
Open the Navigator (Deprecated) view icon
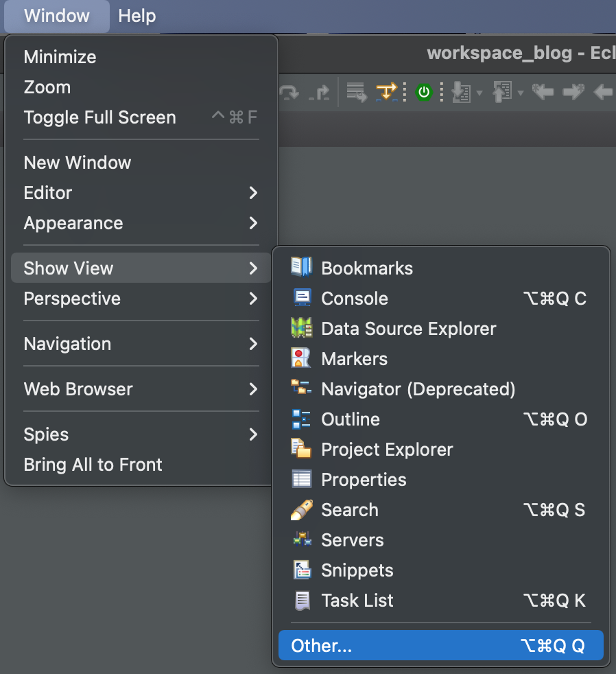(x=301, y=387)
